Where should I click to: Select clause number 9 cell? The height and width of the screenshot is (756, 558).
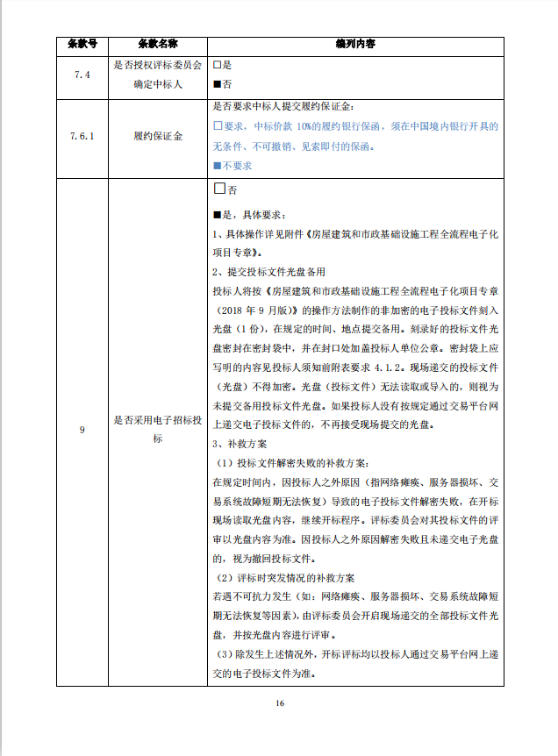[82, 430]
